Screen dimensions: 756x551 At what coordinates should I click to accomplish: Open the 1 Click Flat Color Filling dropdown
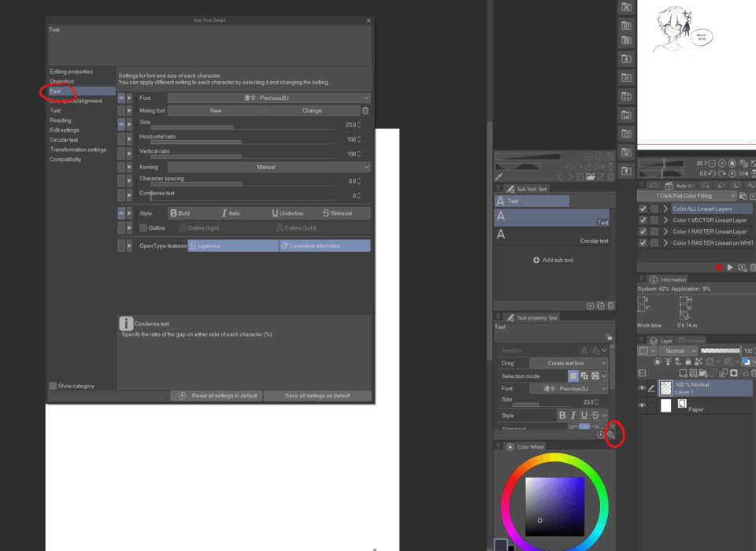(x=687, y=196)
